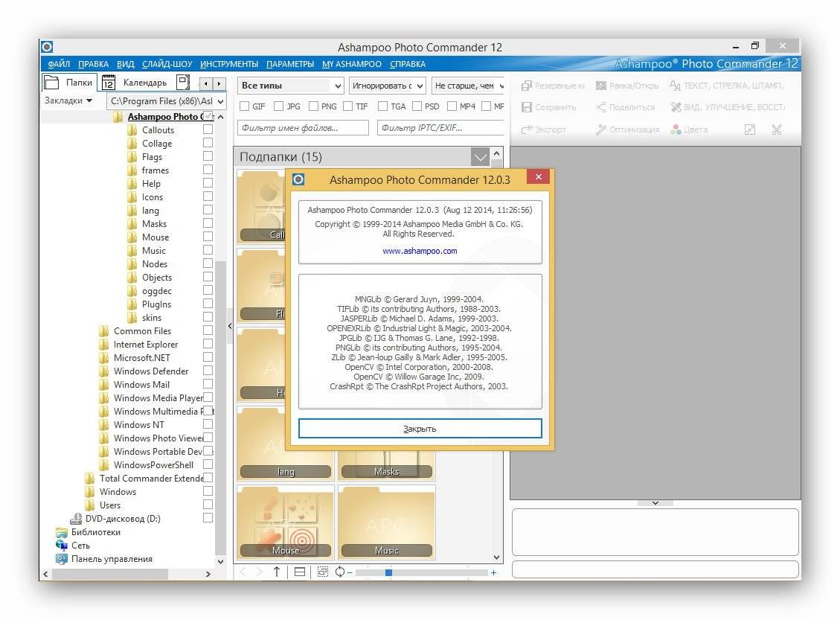Switch to the Папки tab
The image size is (840, 620).
70,83
